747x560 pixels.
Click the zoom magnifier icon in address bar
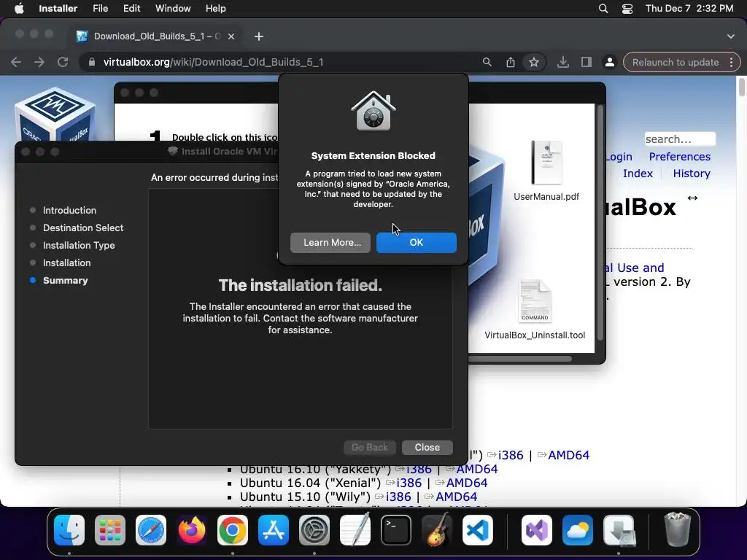pos(487,62)
